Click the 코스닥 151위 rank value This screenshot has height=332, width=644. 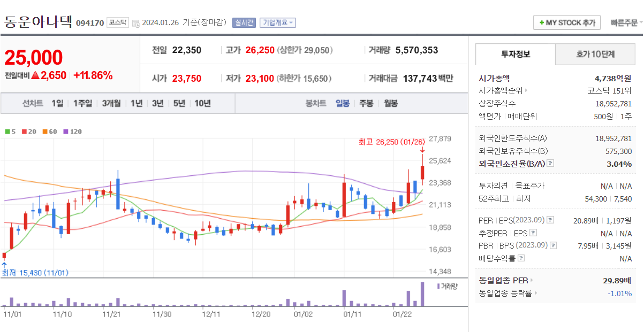[x=610, y=91]
